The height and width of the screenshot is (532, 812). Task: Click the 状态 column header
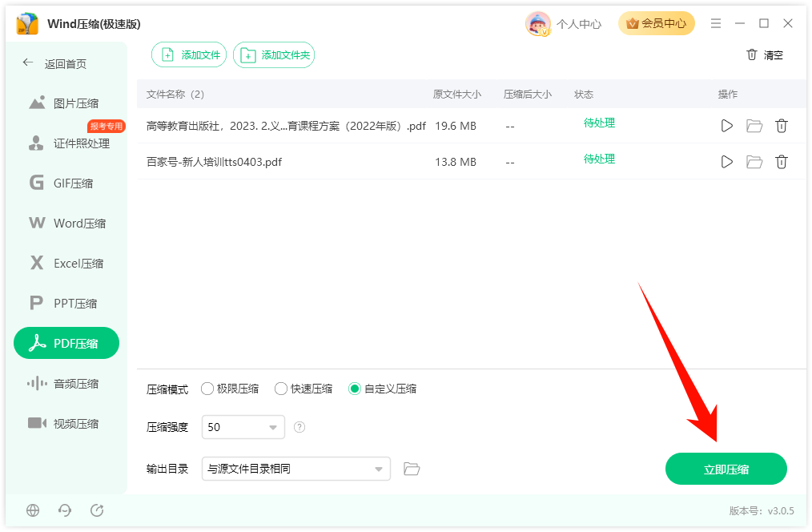click(x=584, y=95)
